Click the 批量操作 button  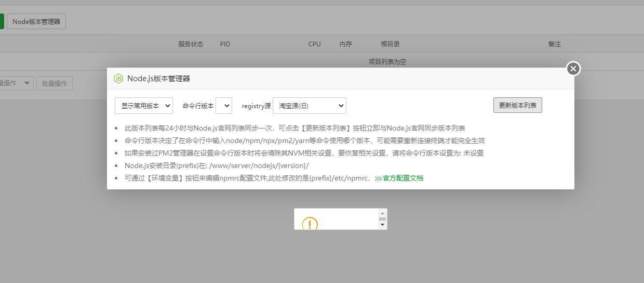[x=55, y=83]
